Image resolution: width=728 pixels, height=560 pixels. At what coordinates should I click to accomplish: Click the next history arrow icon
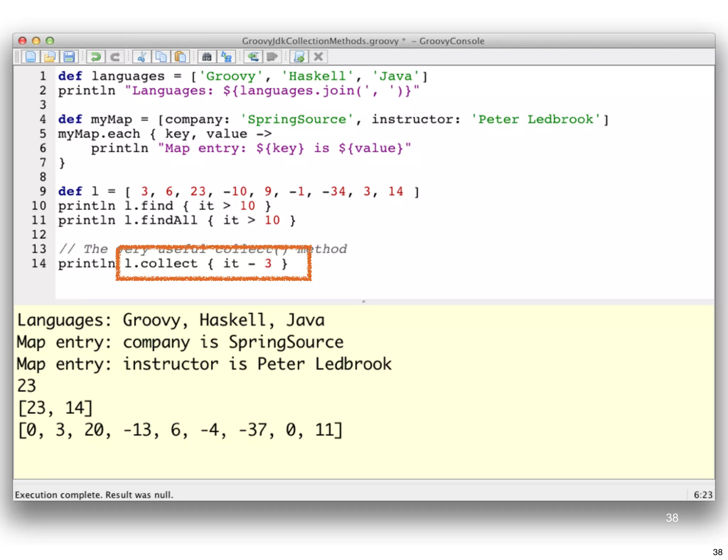pos(272,57)
